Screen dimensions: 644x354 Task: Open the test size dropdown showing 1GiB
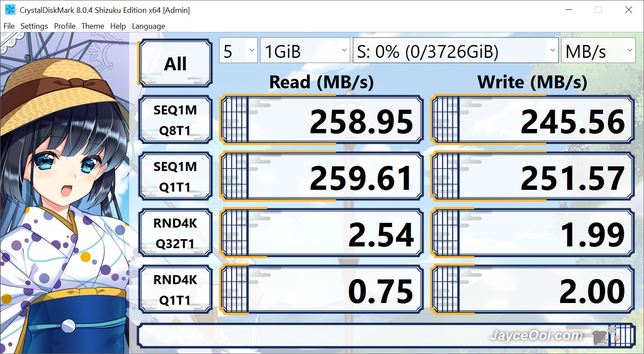pos(305,51)
